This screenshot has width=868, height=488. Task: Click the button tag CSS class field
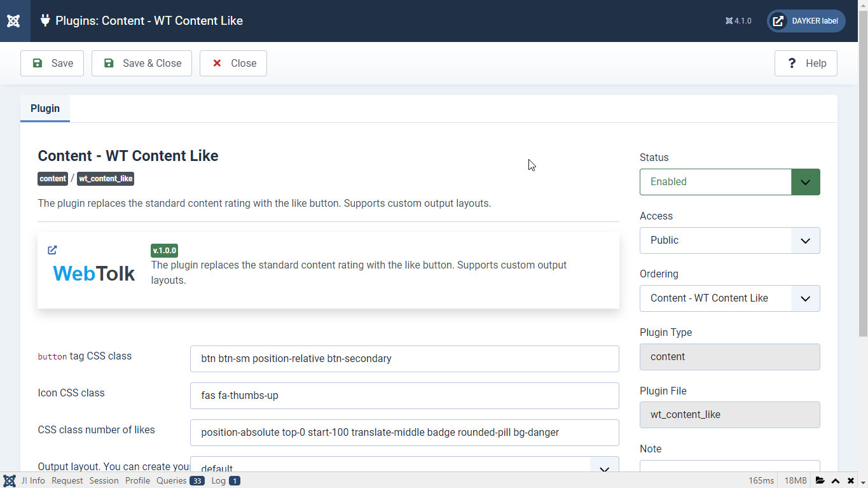[404, 359]
